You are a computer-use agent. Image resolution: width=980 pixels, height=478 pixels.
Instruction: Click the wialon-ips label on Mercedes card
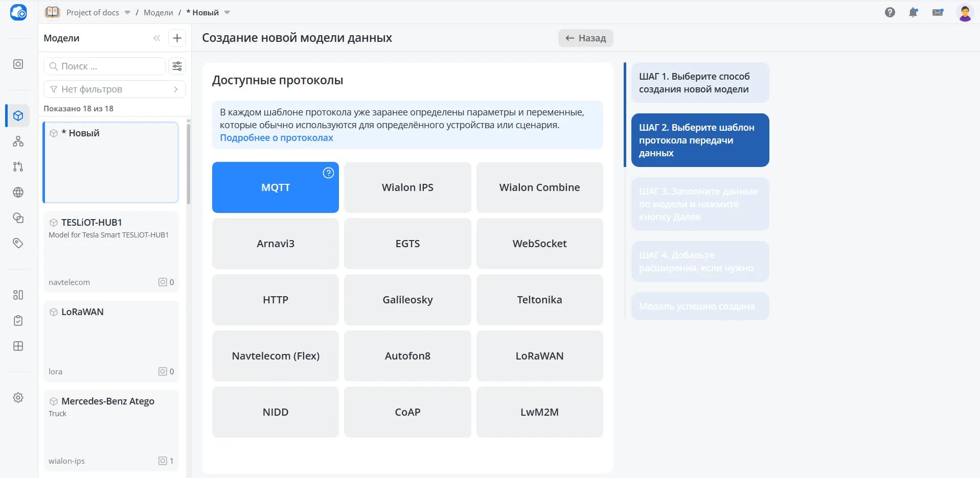click(x=66, y=461)
